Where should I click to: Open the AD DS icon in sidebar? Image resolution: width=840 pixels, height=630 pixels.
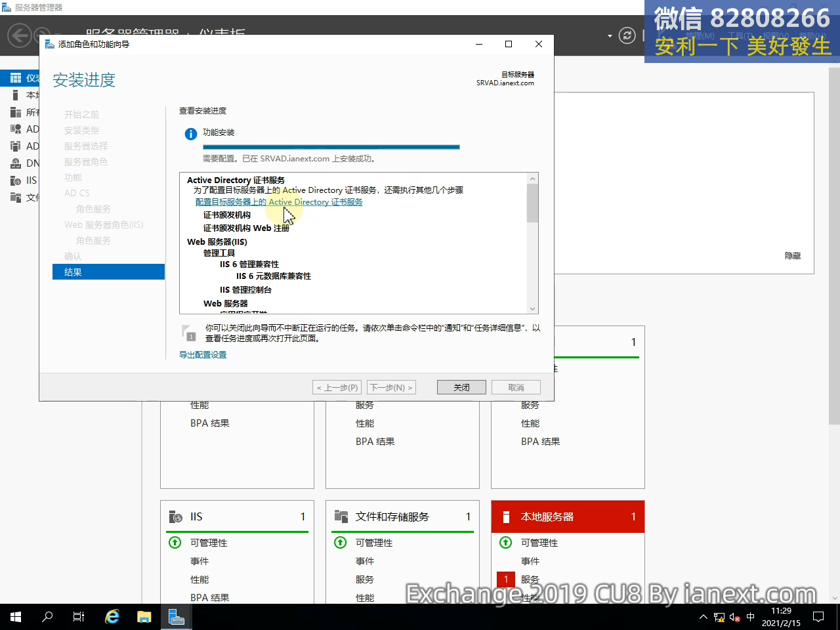point(16,146)
